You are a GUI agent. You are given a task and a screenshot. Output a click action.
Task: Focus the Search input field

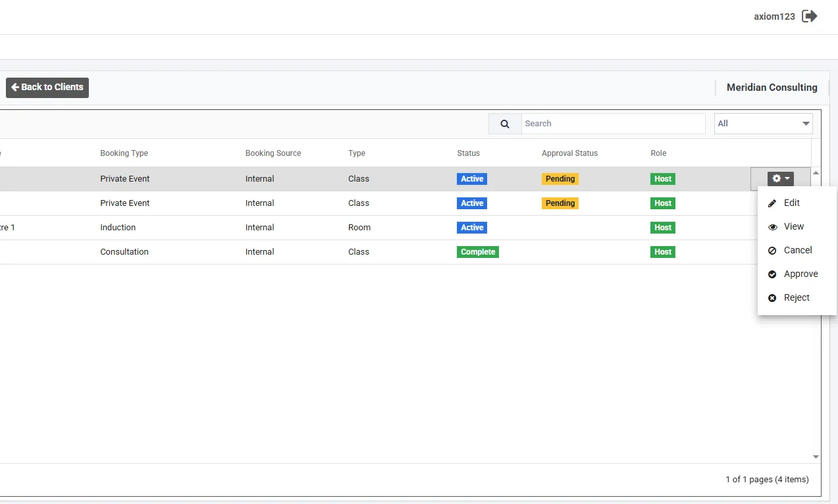(614, 124)
